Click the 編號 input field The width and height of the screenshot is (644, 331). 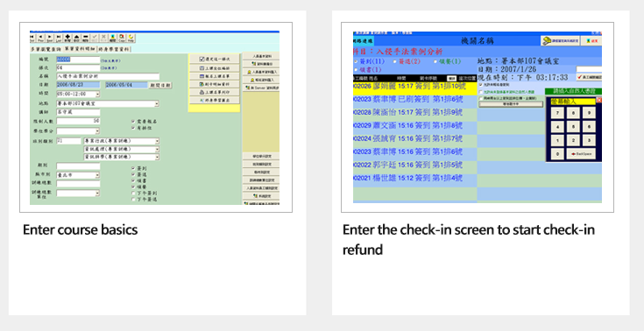(x=78, y=60)
